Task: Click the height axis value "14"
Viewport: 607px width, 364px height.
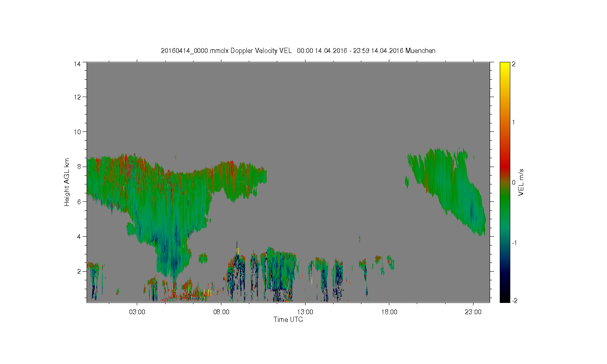Action: point(77,63)
